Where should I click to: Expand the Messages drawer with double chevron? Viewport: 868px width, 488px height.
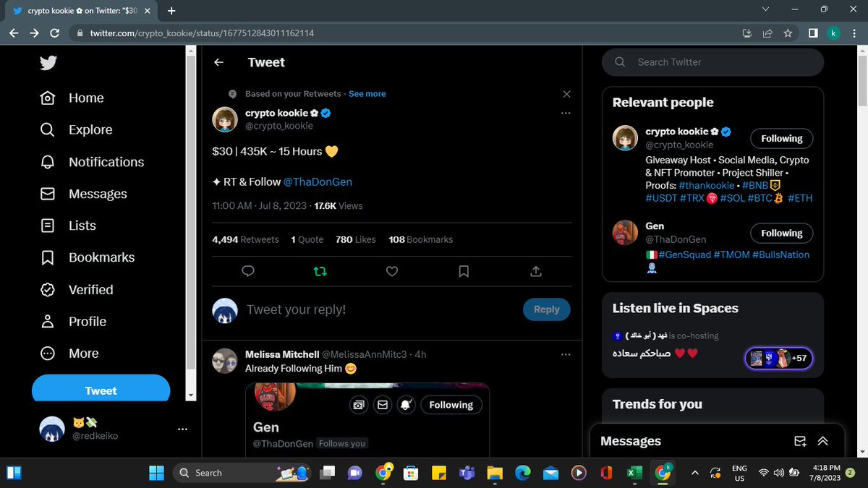[822, 441]
